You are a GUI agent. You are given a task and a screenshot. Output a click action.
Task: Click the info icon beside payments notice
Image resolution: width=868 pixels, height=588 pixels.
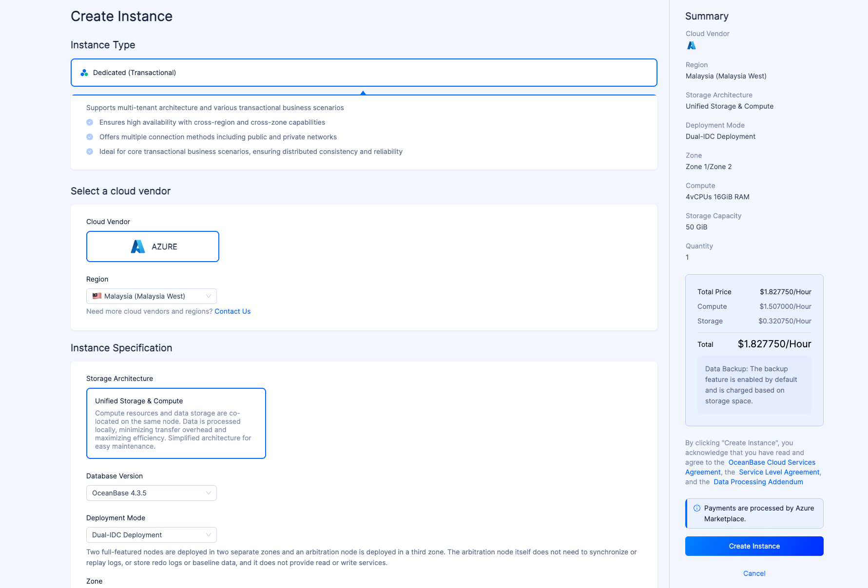coord(697,508)
